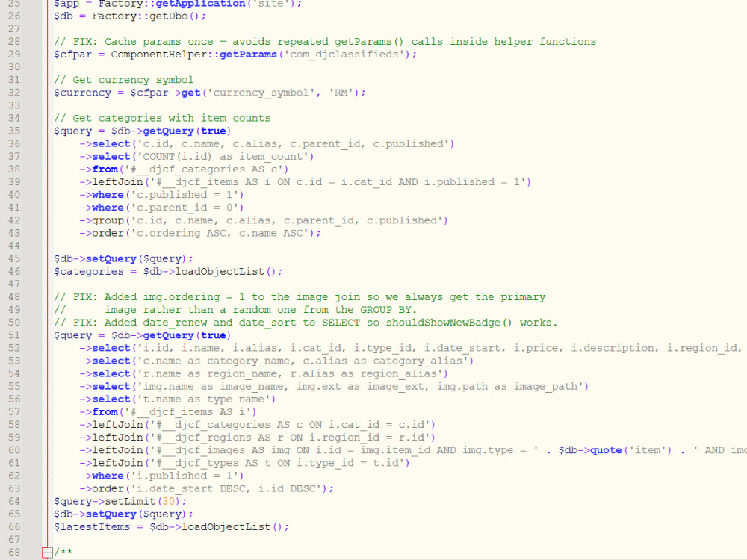Click the '$db->setQuery($query);' line at 45
The width and height of the screenshot is (747, 560).
pos(124,258)
